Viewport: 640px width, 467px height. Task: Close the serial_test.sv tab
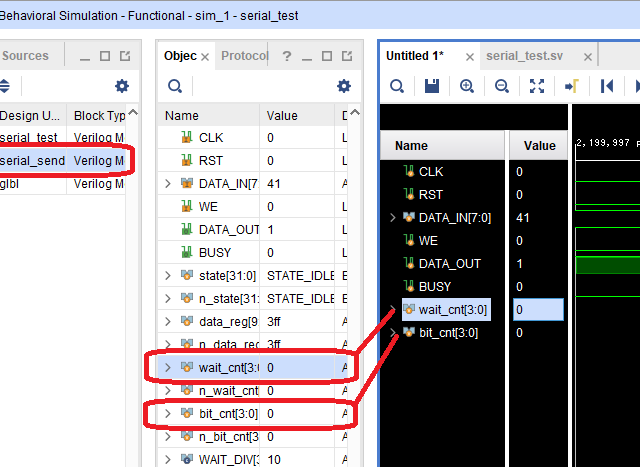pyautogui.click(x=587, y=56)
